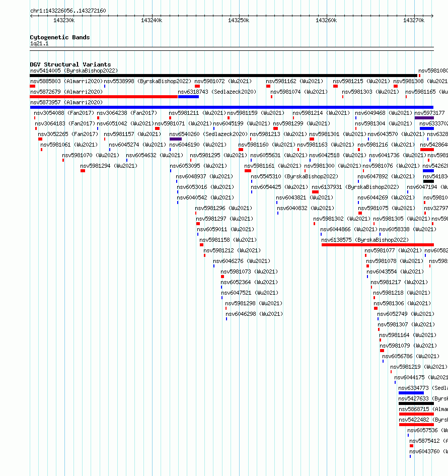Click the nsv5414005 (ByrskaBishop2022) black variant bar
The height and width of the screenshot is (476, 448).
click(223, 76)
